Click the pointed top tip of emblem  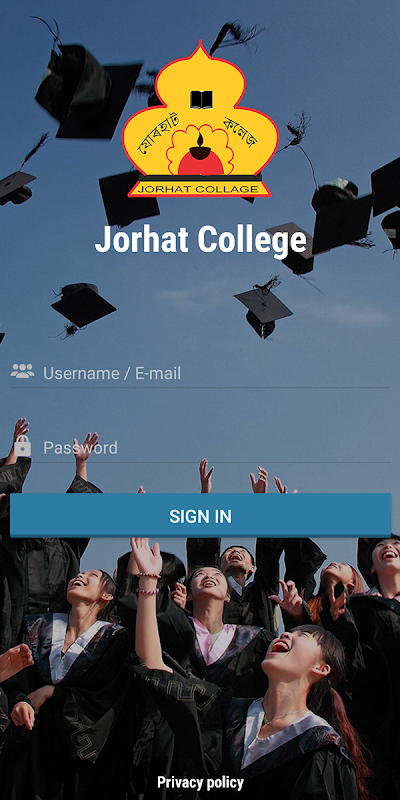[201, 46]
